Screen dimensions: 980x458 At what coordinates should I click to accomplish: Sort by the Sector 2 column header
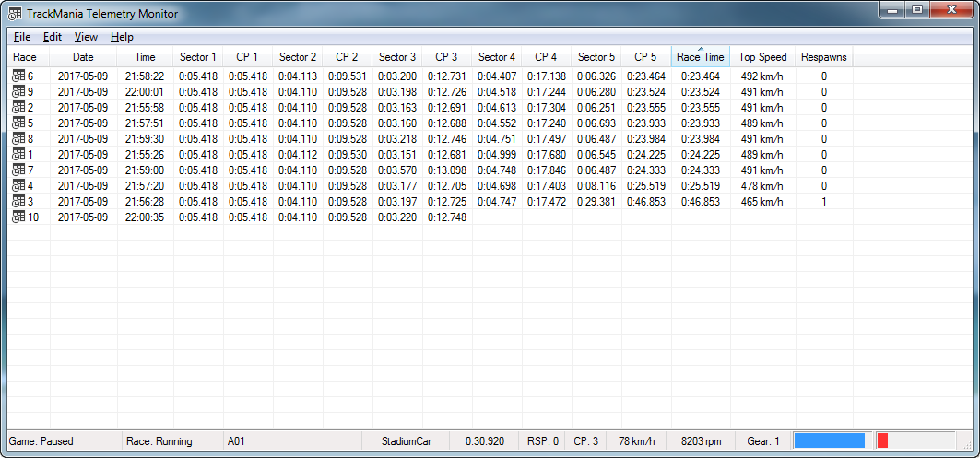298,57
